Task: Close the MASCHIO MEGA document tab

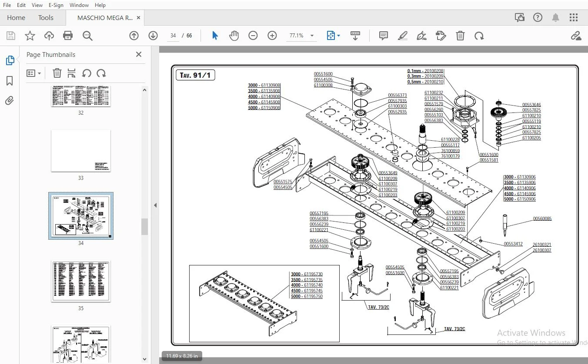Action: (x=138, y=18)
